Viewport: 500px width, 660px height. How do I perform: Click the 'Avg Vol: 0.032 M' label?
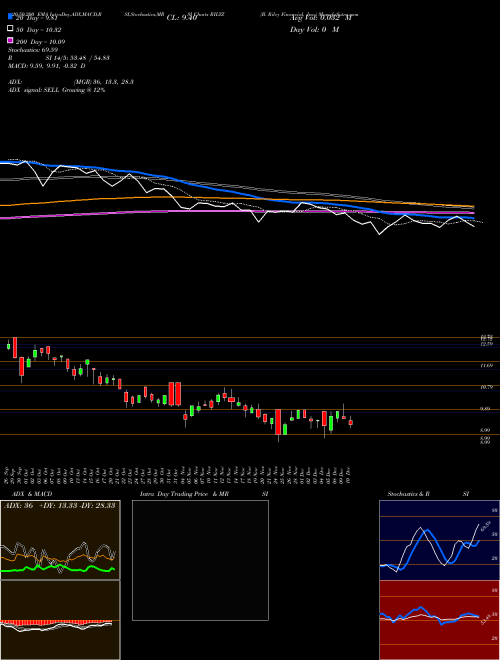click(321, 18)
